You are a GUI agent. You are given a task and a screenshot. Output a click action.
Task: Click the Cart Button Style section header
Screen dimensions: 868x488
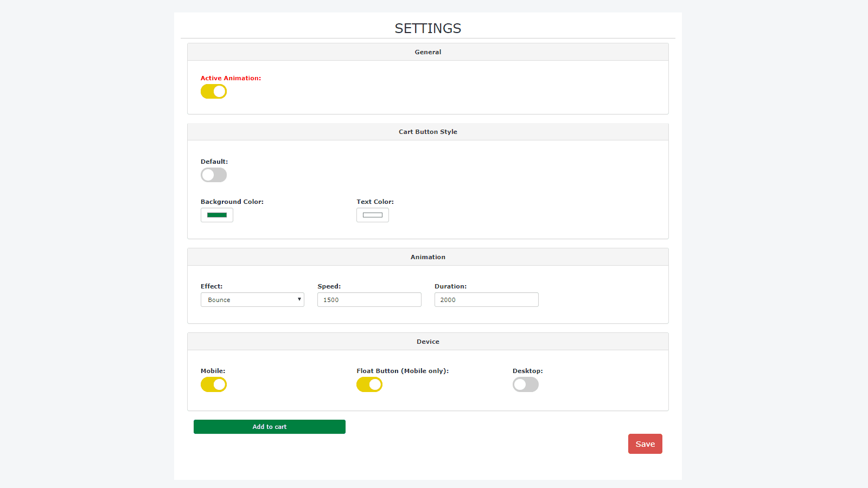tap(427, 131)
